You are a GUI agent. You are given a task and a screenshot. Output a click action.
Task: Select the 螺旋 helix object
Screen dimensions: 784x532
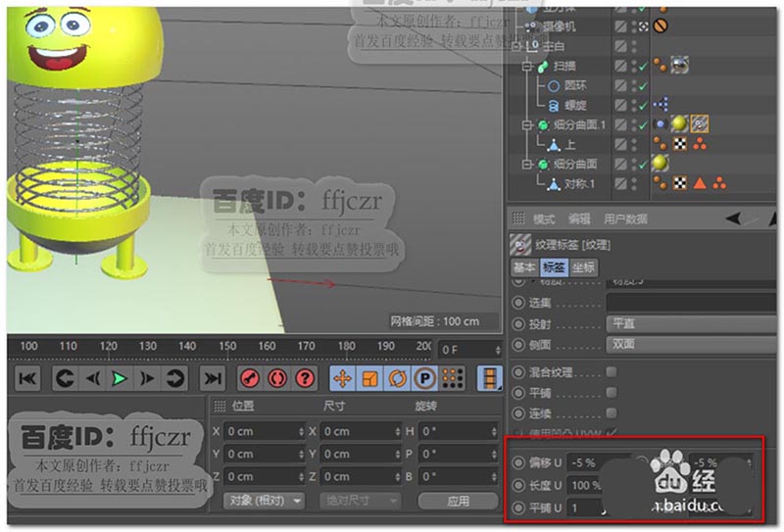pyautogui.click(x=575, y=105)
